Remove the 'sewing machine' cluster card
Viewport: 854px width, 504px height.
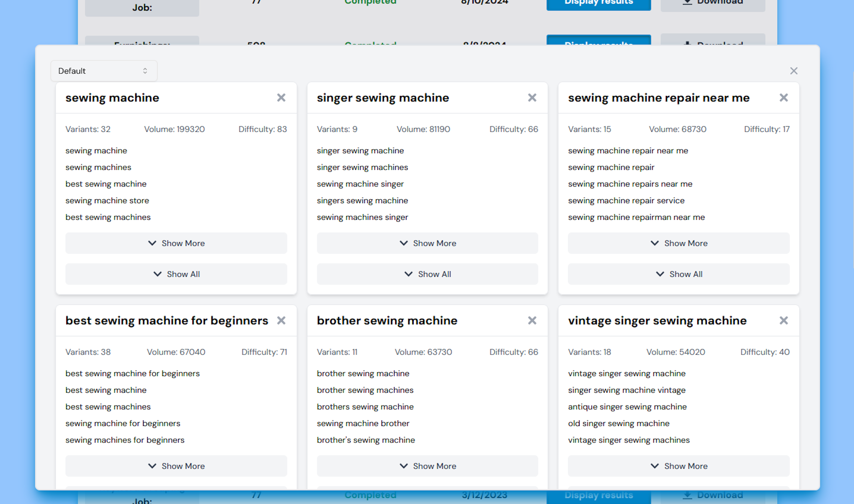(x=281, y=98)
